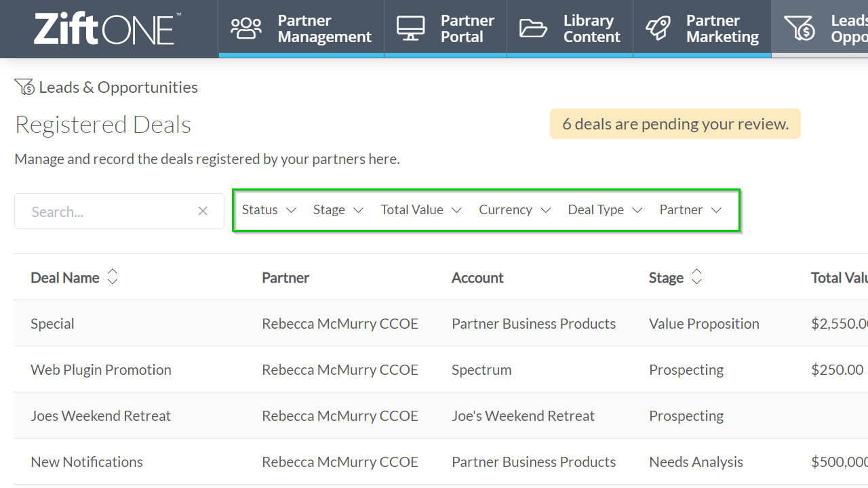The image size is (868, 488).
Task: Open the Partner Management people icon
Action: coord(246,28)
